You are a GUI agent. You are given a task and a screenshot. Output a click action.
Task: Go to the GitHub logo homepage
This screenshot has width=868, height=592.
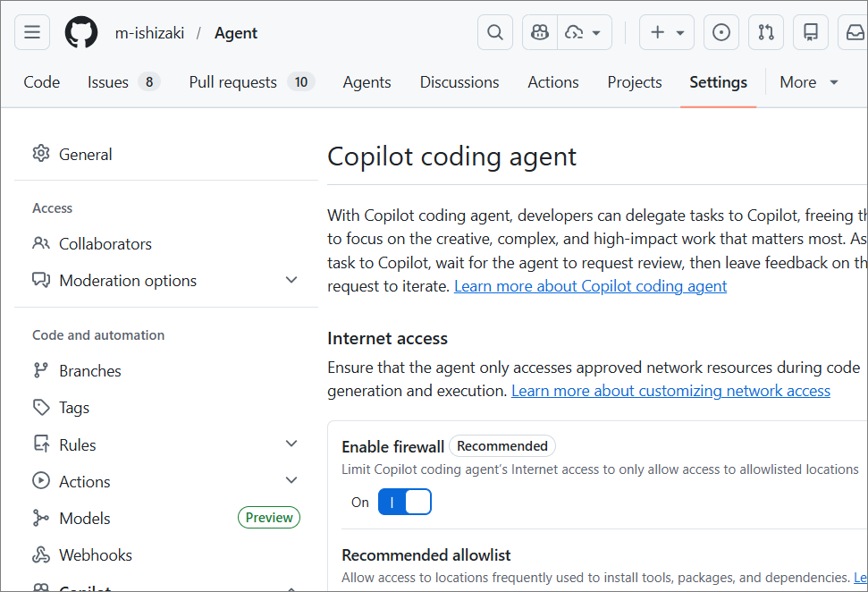tap(81, 33)
